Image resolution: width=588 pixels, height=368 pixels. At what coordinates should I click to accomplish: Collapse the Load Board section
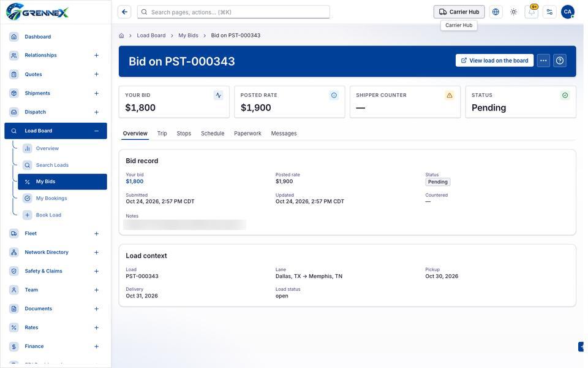point(96,131)
